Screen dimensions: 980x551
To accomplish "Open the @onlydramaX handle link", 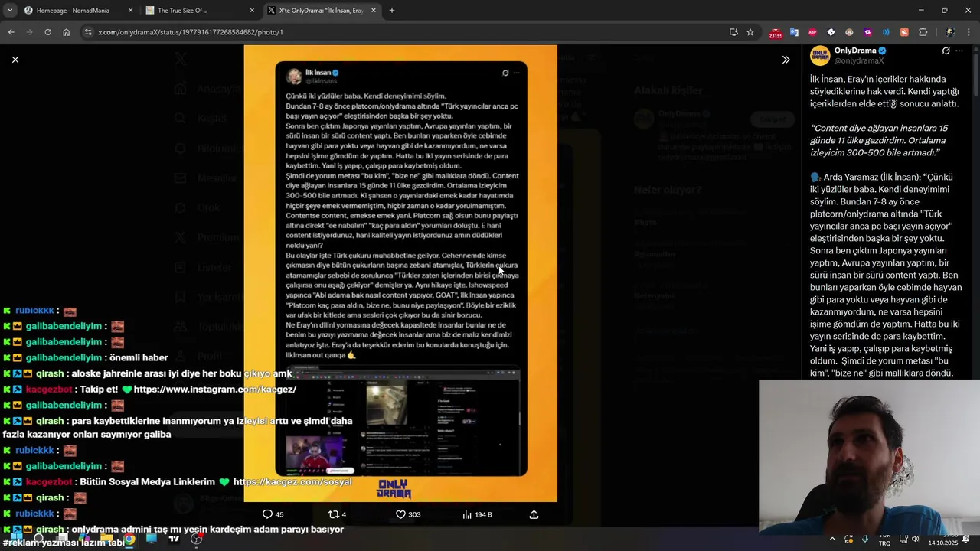I will pyautogui.click(x=859, y=60).
